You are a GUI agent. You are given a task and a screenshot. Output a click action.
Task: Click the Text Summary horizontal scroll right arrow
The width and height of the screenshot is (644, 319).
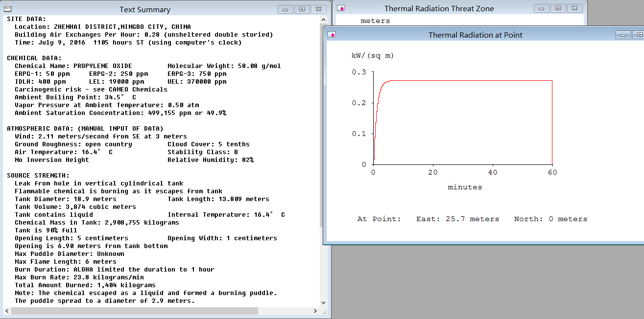click(316, 311)
